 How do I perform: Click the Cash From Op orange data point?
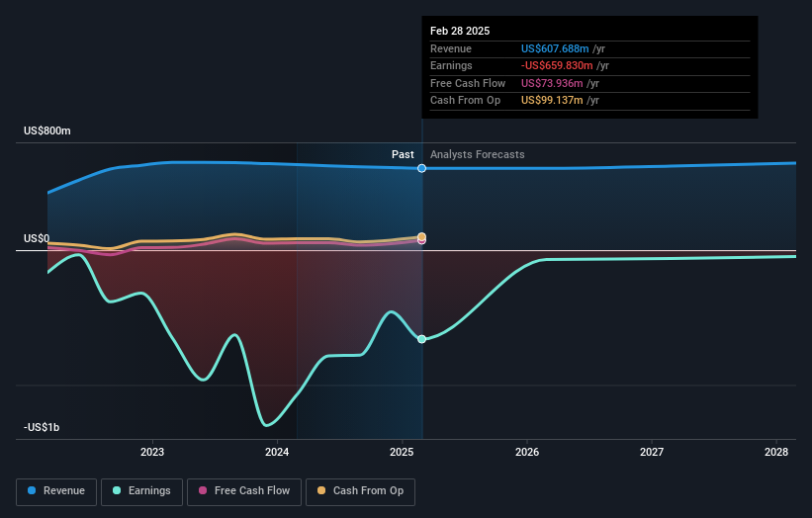tap(422, 236)
